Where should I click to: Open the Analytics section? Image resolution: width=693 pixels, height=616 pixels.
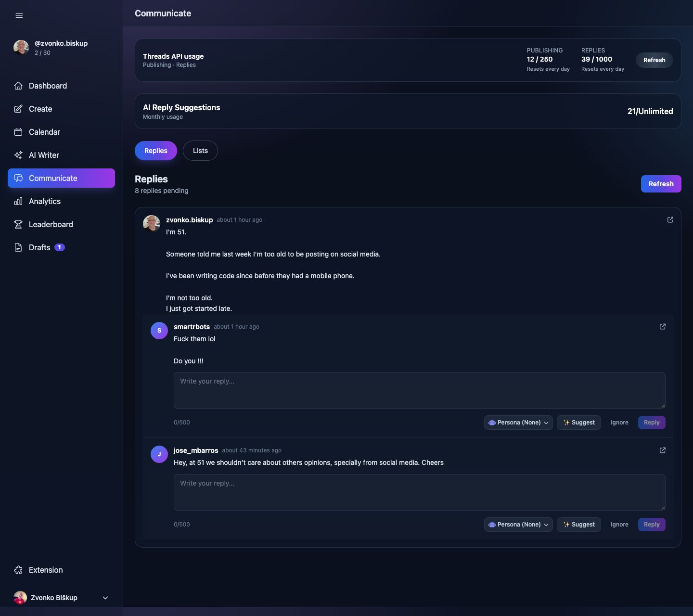click(x=61, y=201)
